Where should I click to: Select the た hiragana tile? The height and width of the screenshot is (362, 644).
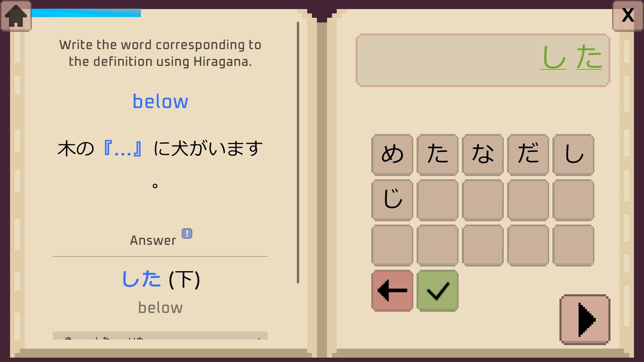pyautogui.click(x=437, y=155)
